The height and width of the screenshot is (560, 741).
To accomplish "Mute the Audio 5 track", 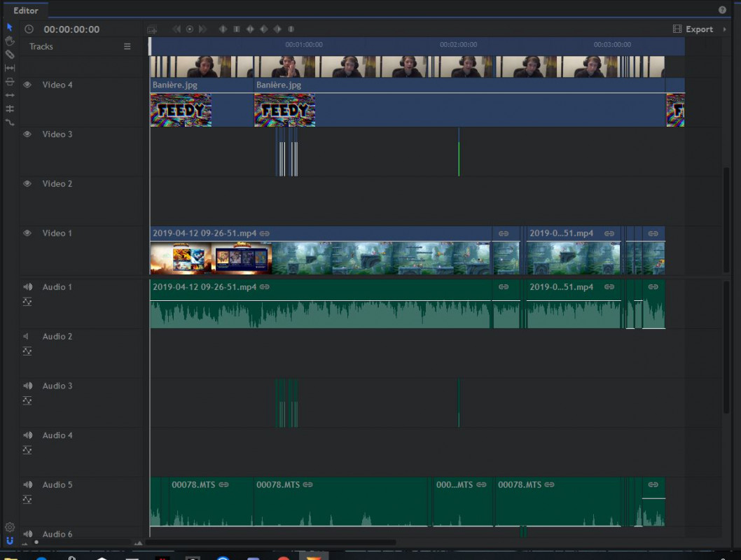I will pos(28,485).
